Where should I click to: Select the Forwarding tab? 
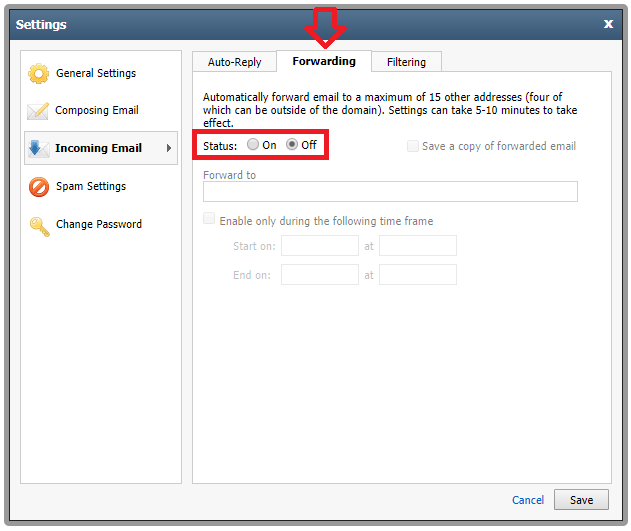(x=324, y=61)
